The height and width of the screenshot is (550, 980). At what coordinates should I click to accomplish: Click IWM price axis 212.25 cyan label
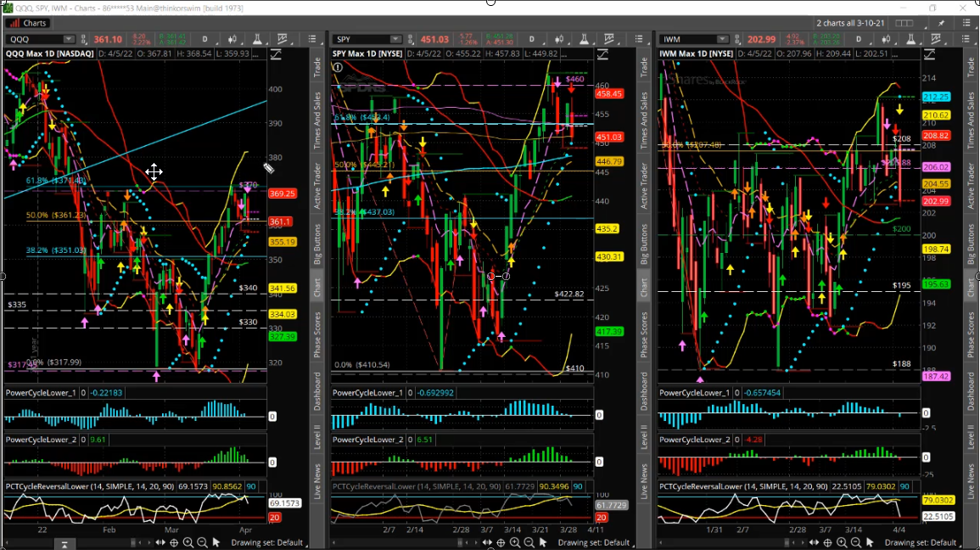pos(936,97)
